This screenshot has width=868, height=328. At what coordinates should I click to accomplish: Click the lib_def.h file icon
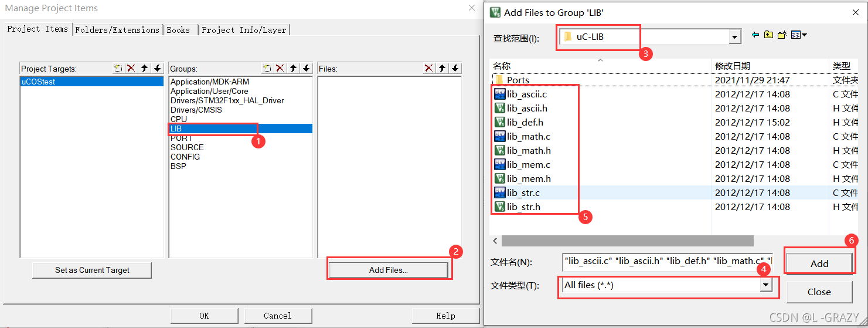pyautogui.click(x=500, y=122)
